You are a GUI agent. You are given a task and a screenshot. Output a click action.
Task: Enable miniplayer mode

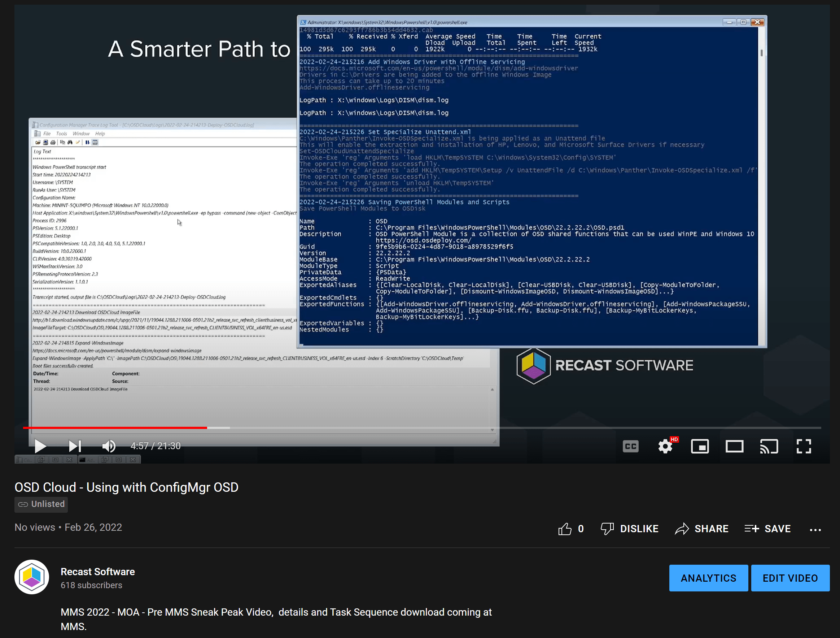point(700,446)
